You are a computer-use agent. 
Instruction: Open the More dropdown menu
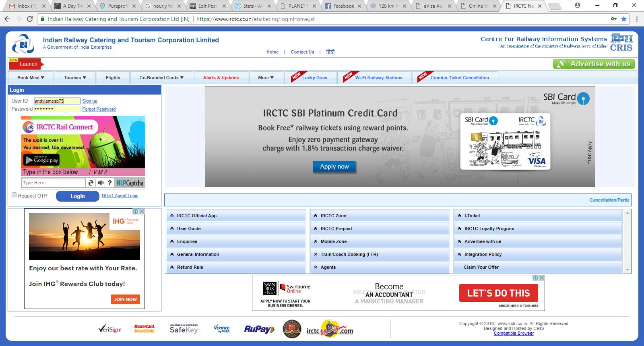click(x=266, y=78)
